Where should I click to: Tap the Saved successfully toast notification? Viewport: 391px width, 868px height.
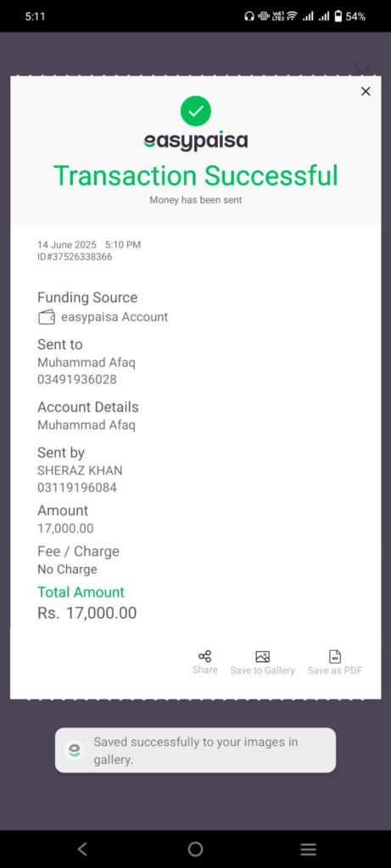(x=195, y=750)
